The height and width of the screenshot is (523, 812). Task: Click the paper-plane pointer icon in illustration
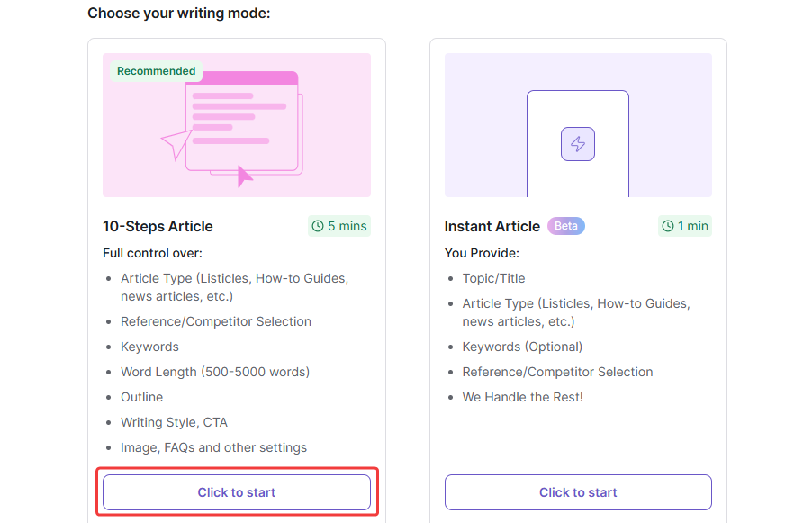(x=176, y=143)
